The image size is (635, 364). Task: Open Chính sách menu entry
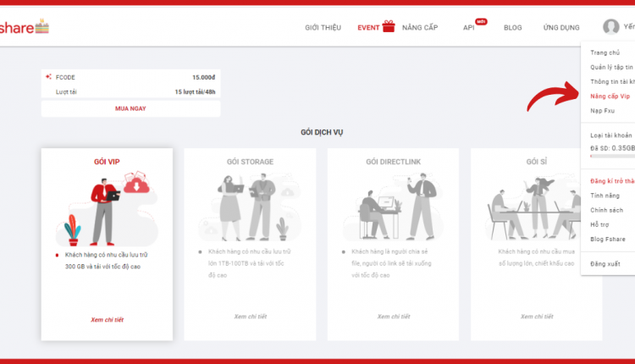pyautogui.click(x=607, y=210)
